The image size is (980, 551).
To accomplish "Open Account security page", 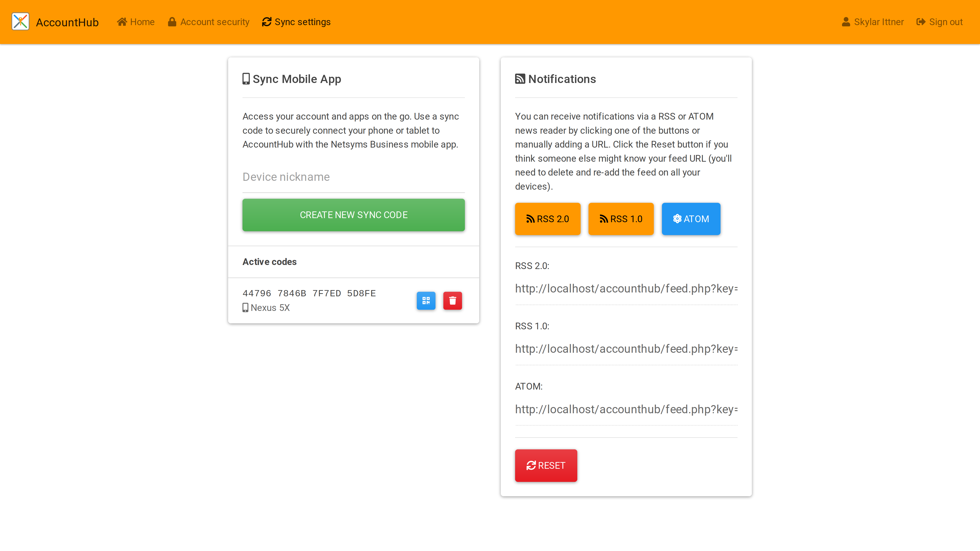I will [209, 22].
